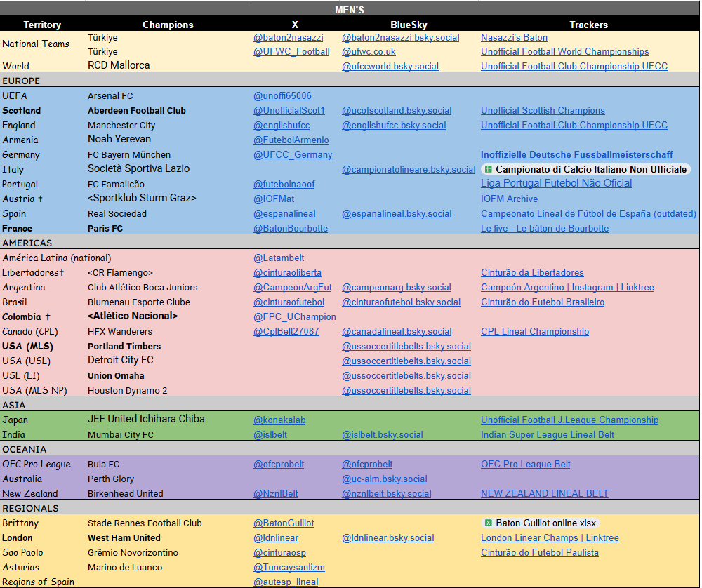Screen dimensions: 702x588
Task: Open the @NznlBelt X link
Action: click(275, 495)
